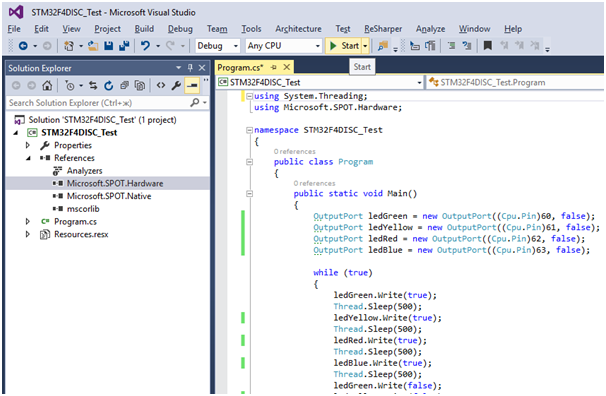Uncomment the selected lines icon
The width and height of the screenshot is (606, 396).
pos(467,46)
